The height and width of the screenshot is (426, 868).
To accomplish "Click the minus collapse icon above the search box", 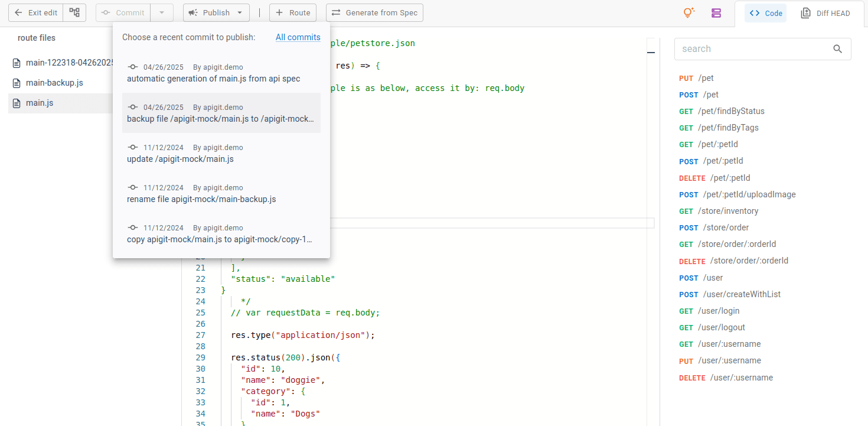I will 651,53.
